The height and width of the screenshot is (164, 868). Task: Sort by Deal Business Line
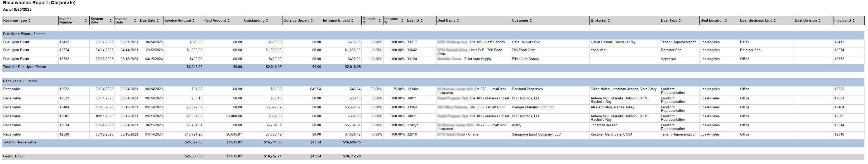coord(775,21)
